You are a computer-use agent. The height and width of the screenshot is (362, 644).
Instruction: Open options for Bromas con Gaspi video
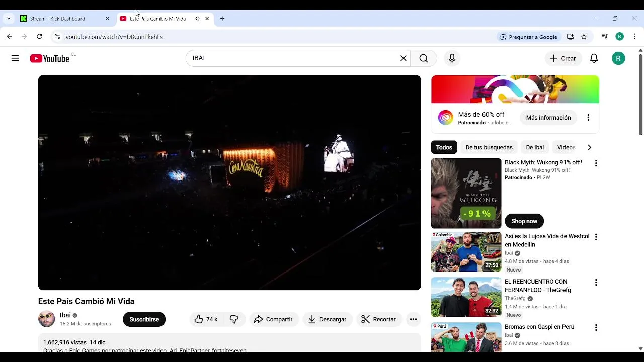coord(596,328)
